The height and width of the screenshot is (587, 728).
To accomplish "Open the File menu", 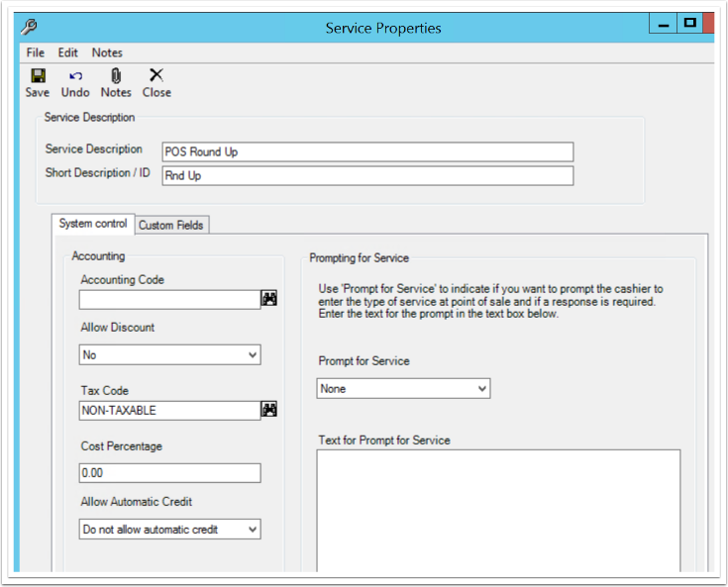I will tap(36, 52).
